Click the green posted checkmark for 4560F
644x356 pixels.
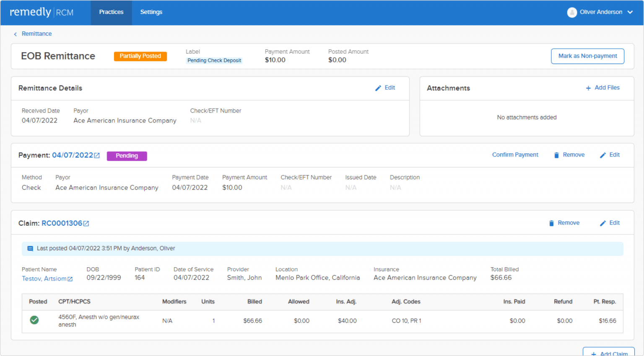[x=34, y=320]
